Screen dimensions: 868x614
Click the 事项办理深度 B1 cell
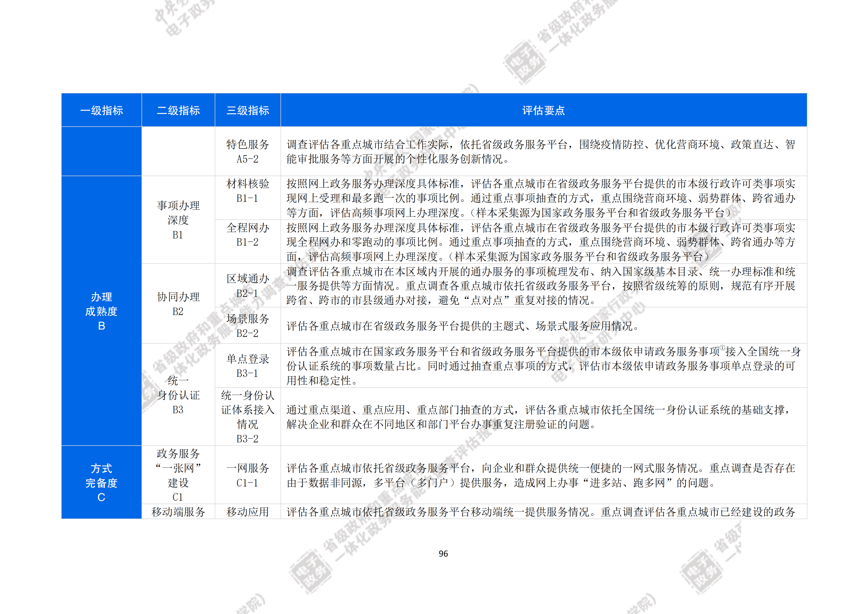(178, 220)
